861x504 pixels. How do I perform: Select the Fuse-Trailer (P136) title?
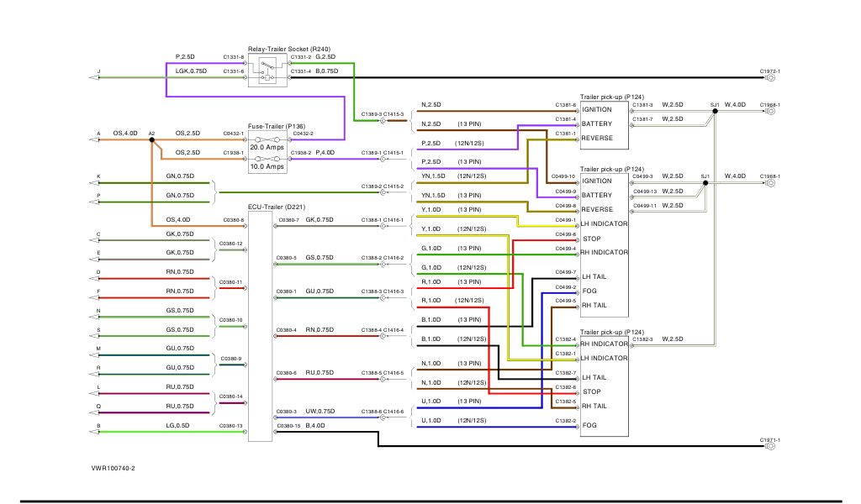pyautogui.click(x=277, y=125)
